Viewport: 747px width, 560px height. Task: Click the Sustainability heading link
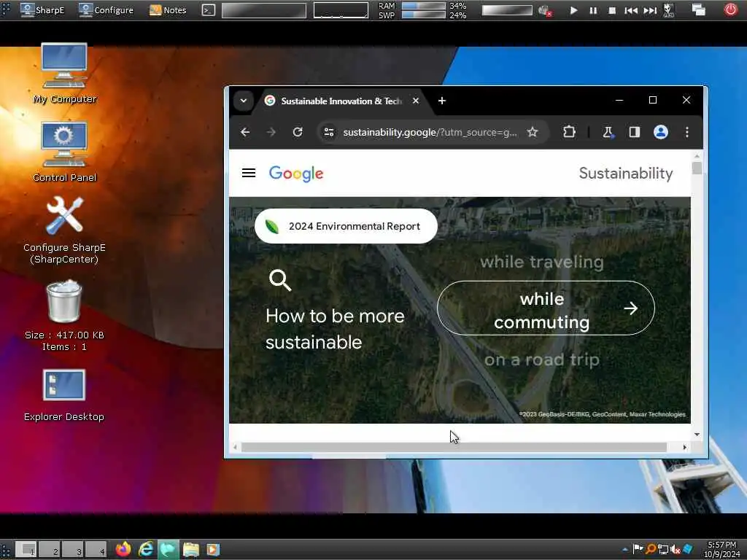tap(625, 174)
